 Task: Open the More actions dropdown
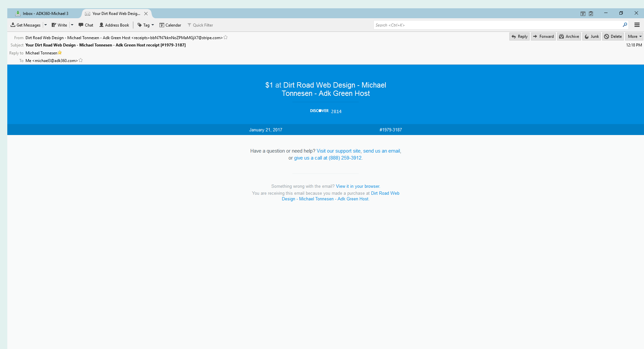pyautogui.click(x=634, y=36)
